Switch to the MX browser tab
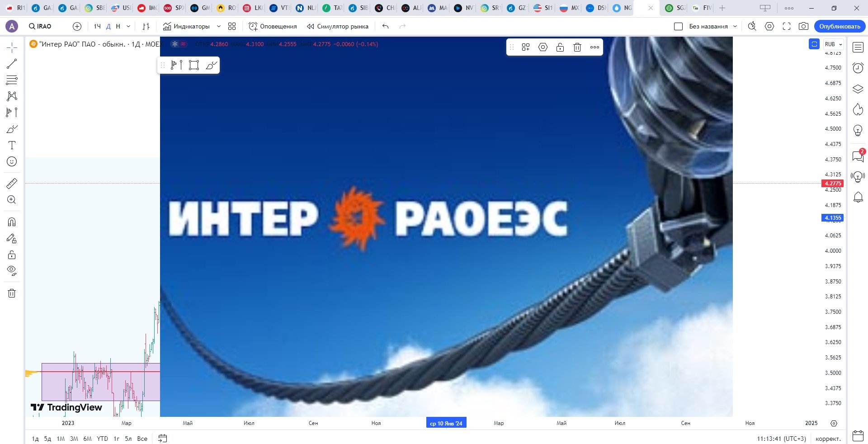 click(x=569, y=8)
